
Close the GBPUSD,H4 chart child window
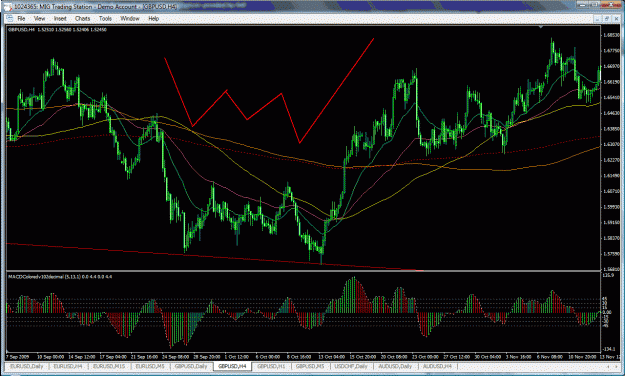click(616, 19)
